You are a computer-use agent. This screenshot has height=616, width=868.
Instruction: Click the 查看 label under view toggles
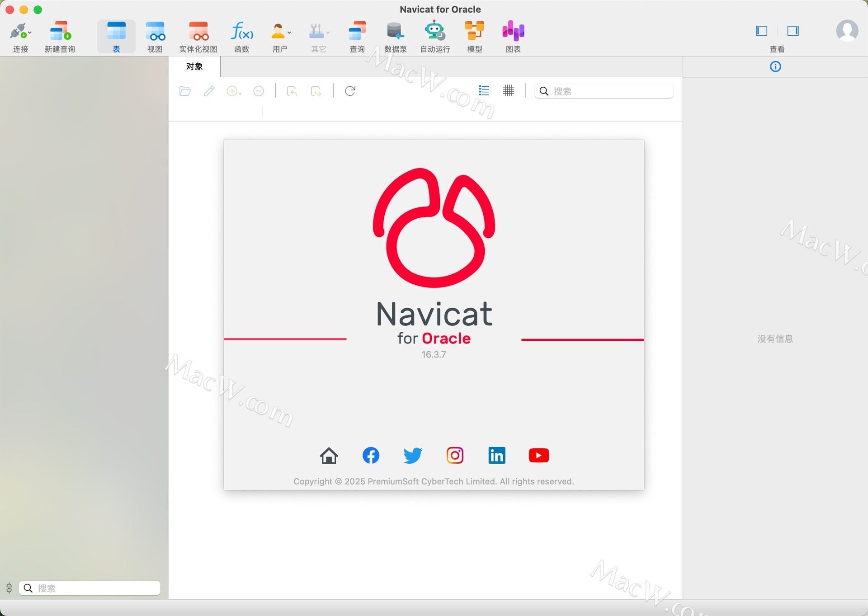[x=777, y=49]
